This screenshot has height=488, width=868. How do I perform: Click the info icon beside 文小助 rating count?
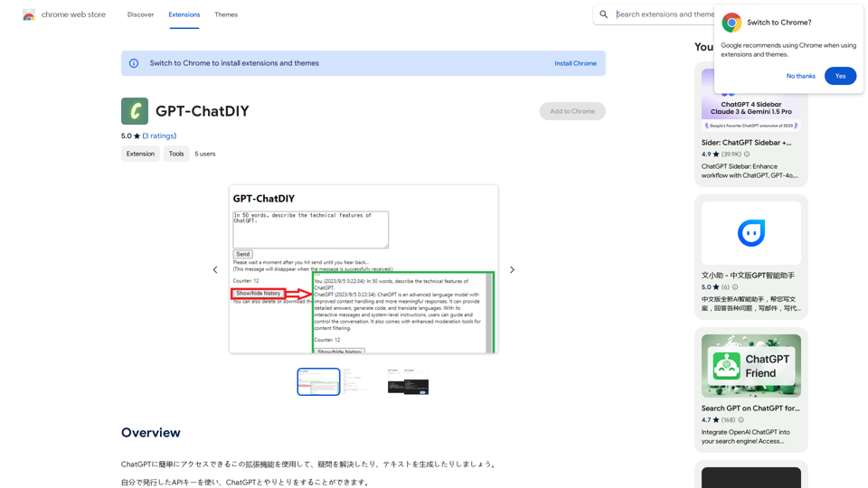tap(735, 287)
